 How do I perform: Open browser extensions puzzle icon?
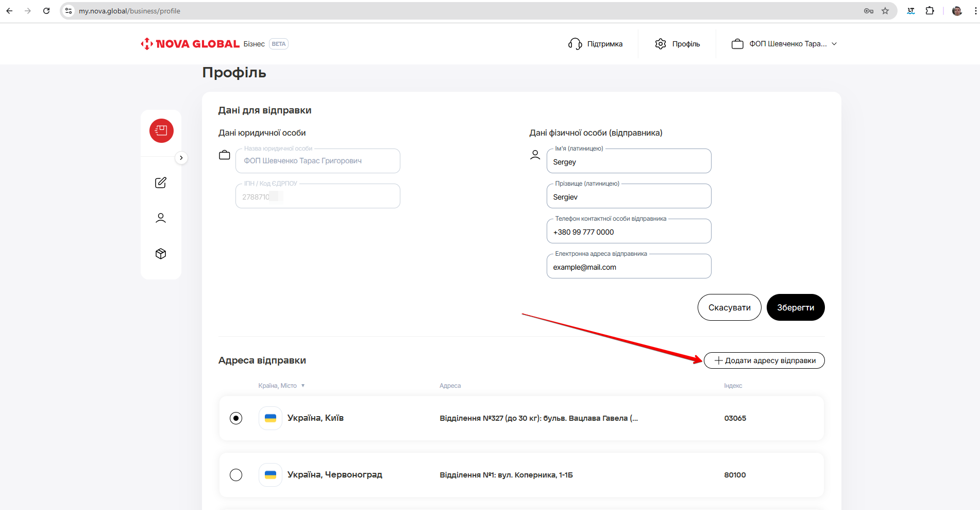pos(930,11)
